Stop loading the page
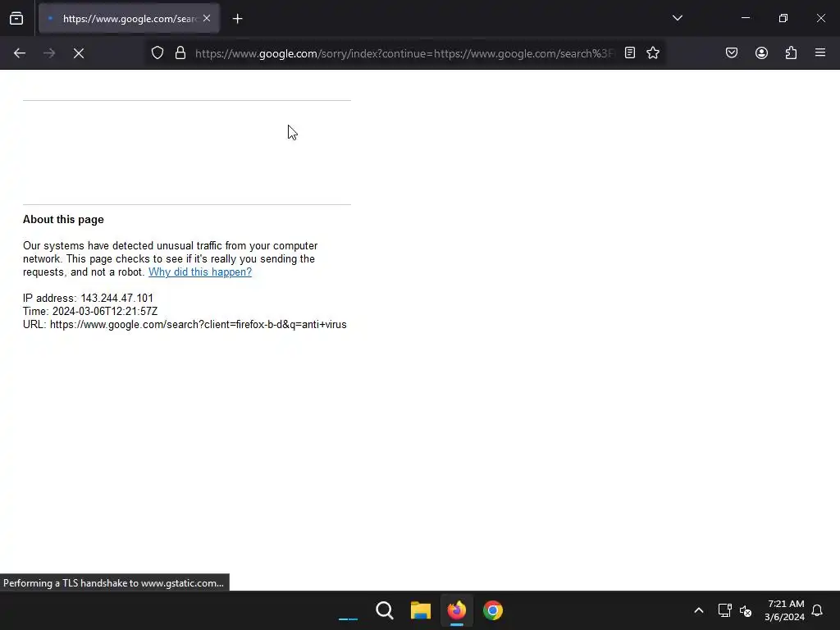The image size is (840, 630). point(79,53)
